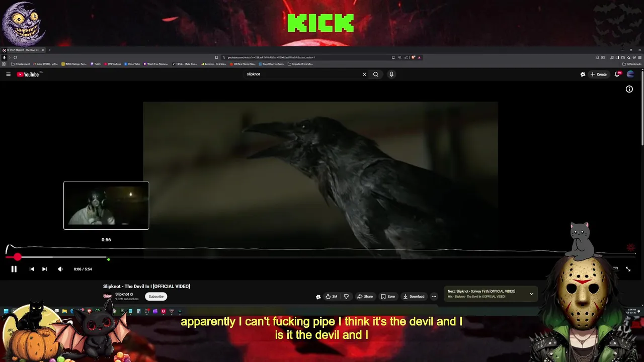The image size is (644, 362).
Task: Open the Slipknot channel avatar
Action: pos(107,296)
